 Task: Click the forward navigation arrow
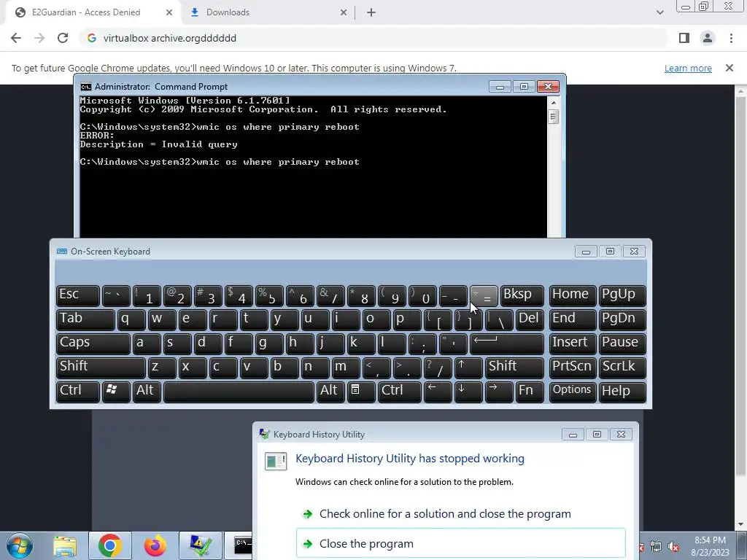click(39, 38)
